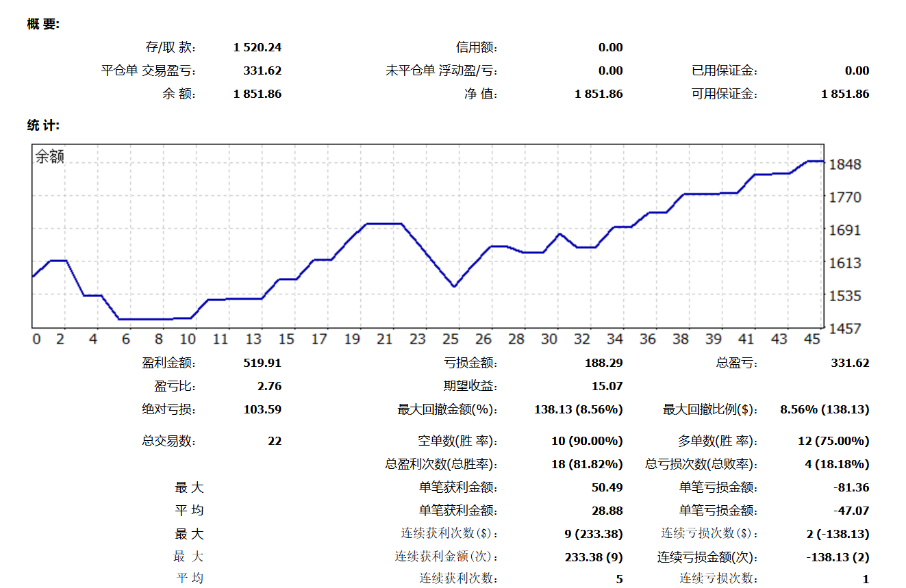This screenshot has width=906, height=588.
Task: Click the total trades value 22
Action: [275, 441]
